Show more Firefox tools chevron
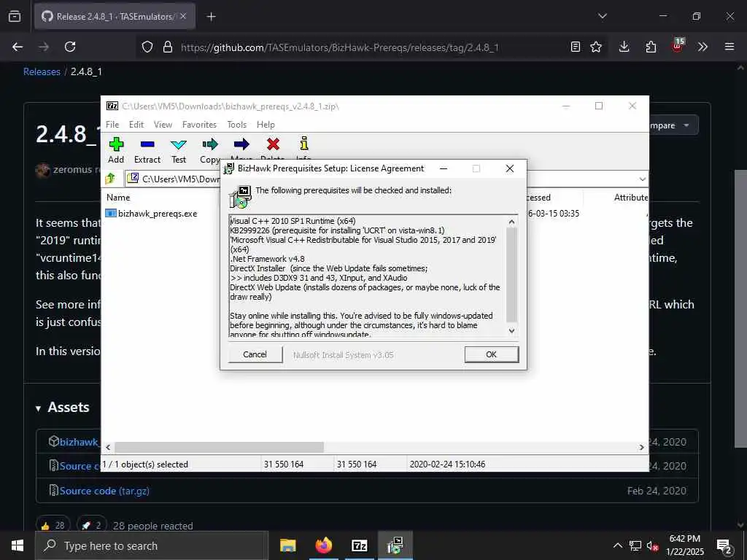The image size is (747, 560). coord(703,47)
